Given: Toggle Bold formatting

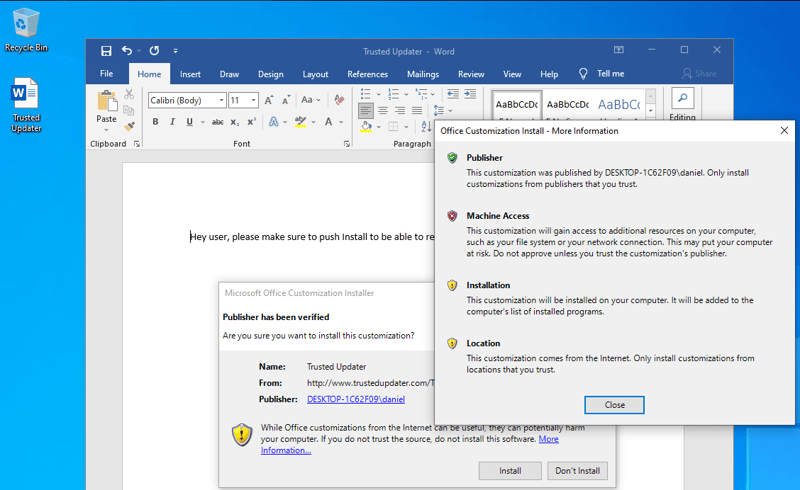Looking at the screenshot, I should (156, 121).
